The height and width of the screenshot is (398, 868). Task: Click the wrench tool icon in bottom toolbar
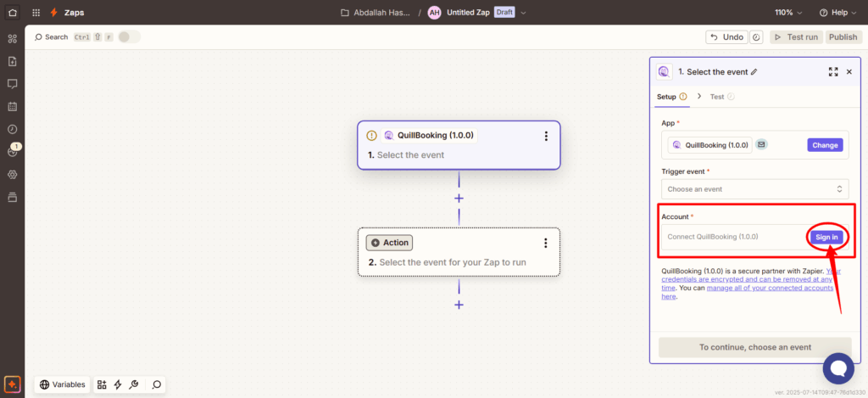(x=134, y=384)
